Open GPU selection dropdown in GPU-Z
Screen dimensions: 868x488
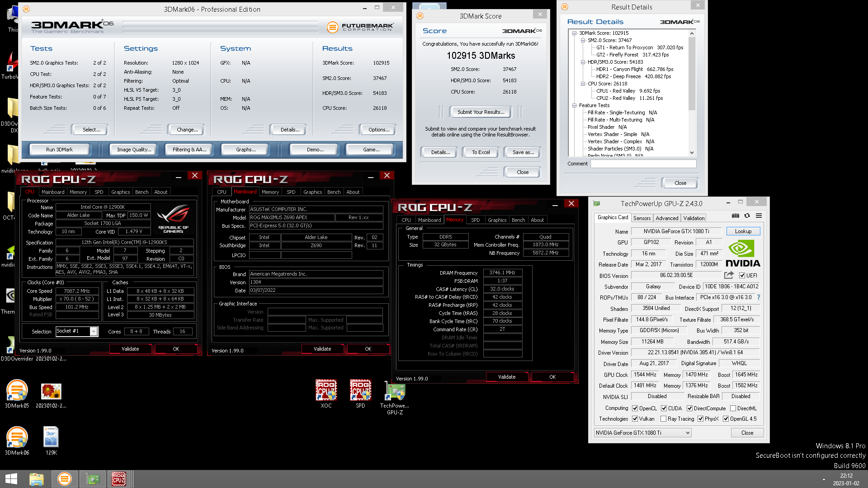pyautogui.click(x=643, y=433)
